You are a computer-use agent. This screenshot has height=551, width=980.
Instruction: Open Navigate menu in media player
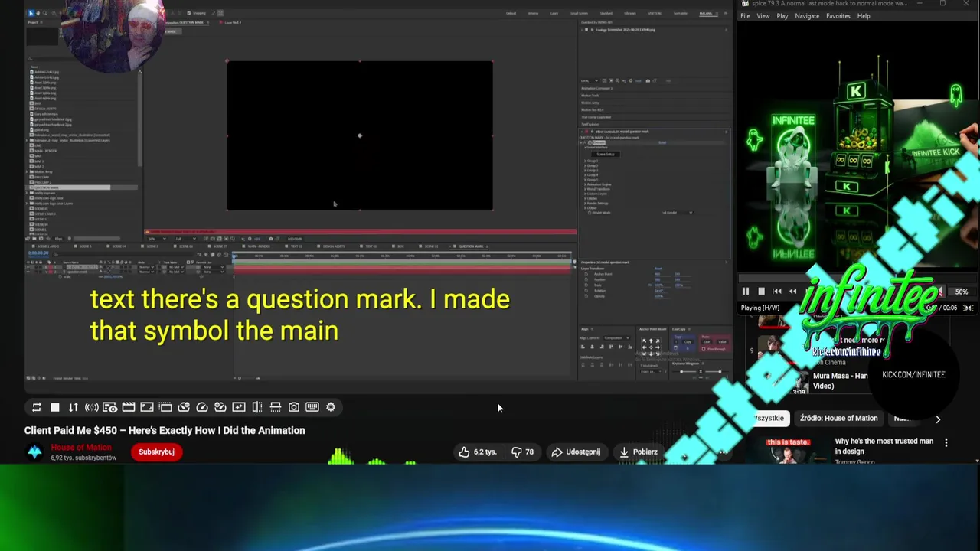pyautogui.click(x=807, y=16)
